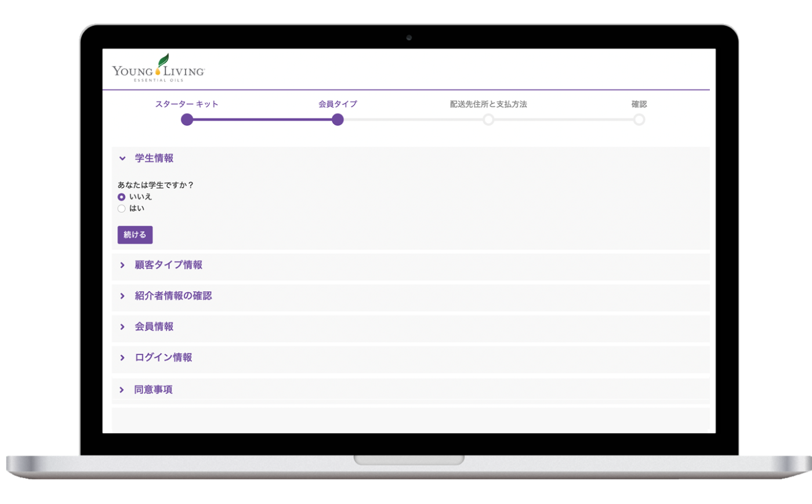Click the 配送先住所と支払方法 step circle
This screenshot has height=504, width=812.
tap(488, 119)
